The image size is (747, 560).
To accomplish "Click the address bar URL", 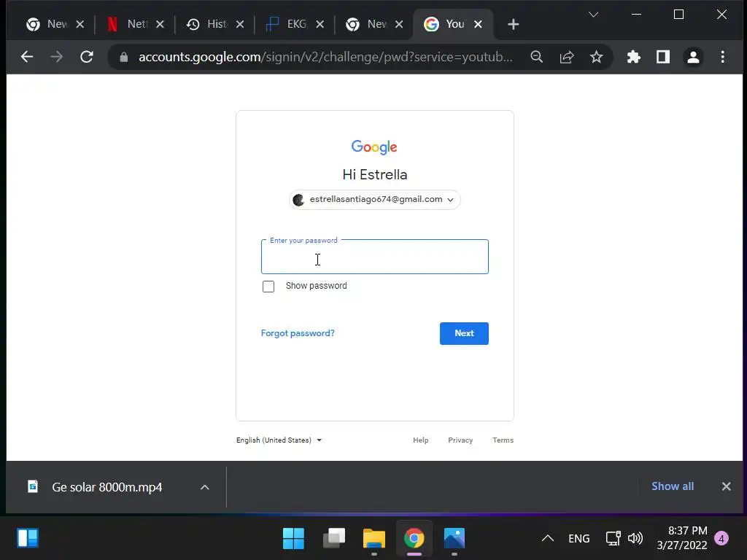I will point(325,57).
